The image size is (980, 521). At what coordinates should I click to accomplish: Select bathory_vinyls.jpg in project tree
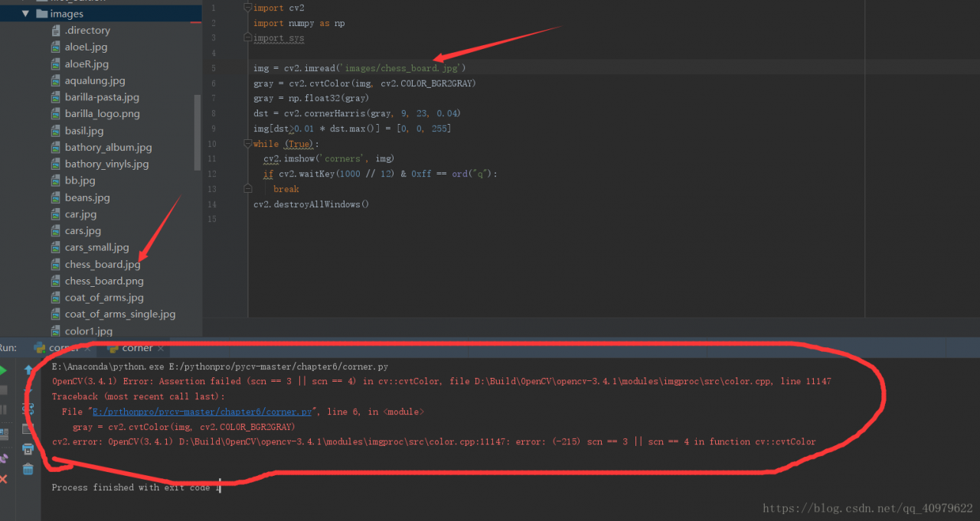click(106, 164)
